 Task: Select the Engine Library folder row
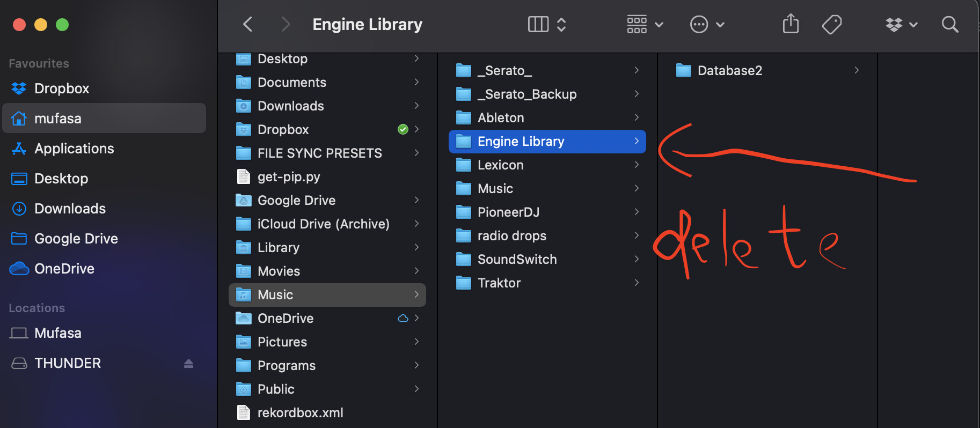pos(547,142)
